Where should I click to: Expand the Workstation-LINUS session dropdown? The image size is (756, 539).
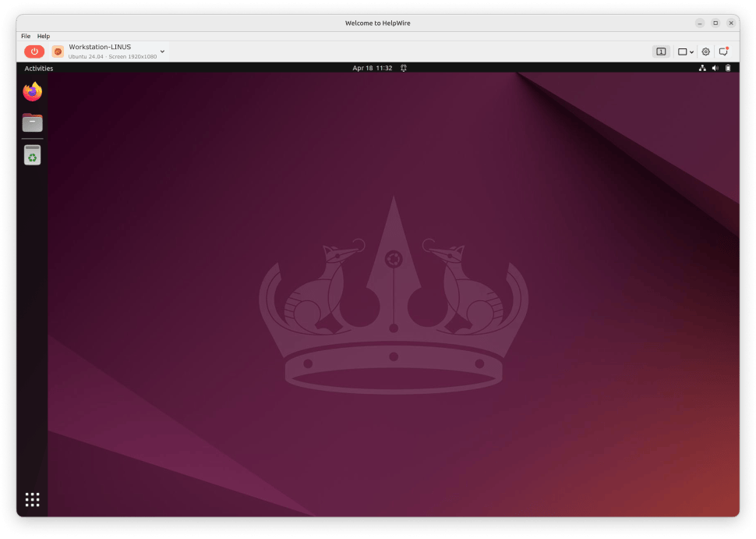tap(162, 51)
